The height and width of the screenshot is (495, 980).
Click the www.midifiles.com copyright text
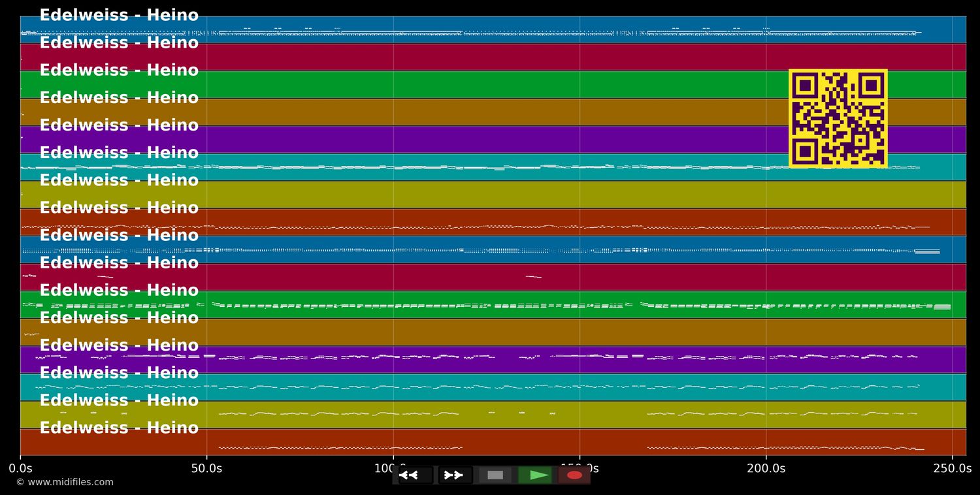coord(65,482)
